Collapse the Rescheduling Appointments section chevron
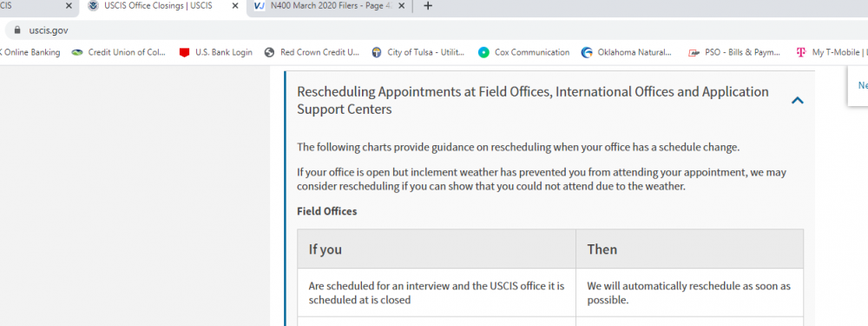Image resolution: width=868 pixels, height=326 pixels. pos(797,100)
